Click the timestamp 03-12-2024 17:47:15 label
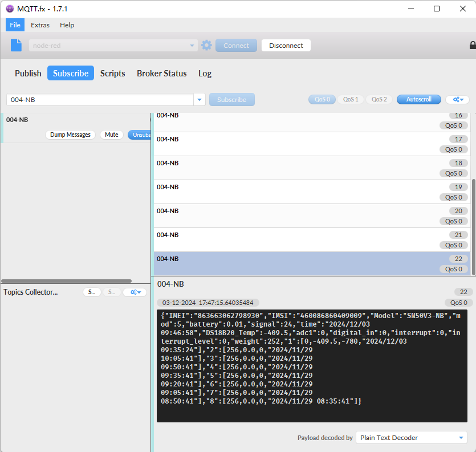This screenshot has height=452, width=476. click(208, 303)
